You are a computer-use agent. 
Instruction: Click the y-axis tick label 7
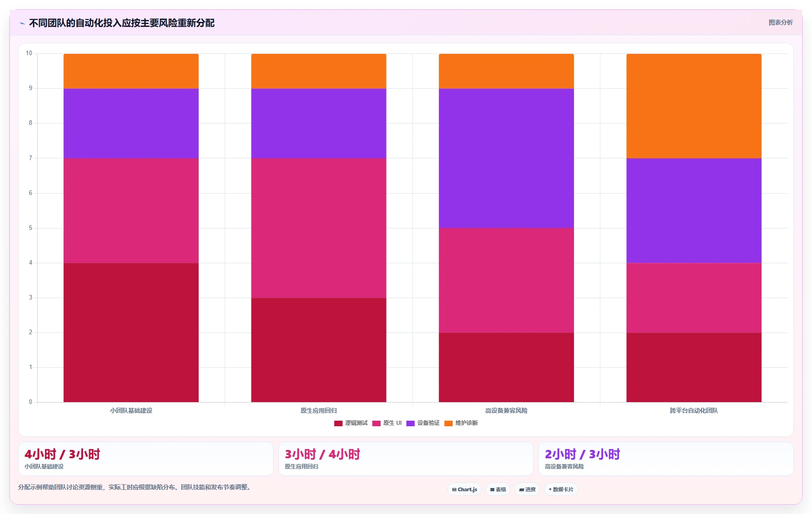pos(31,158)
